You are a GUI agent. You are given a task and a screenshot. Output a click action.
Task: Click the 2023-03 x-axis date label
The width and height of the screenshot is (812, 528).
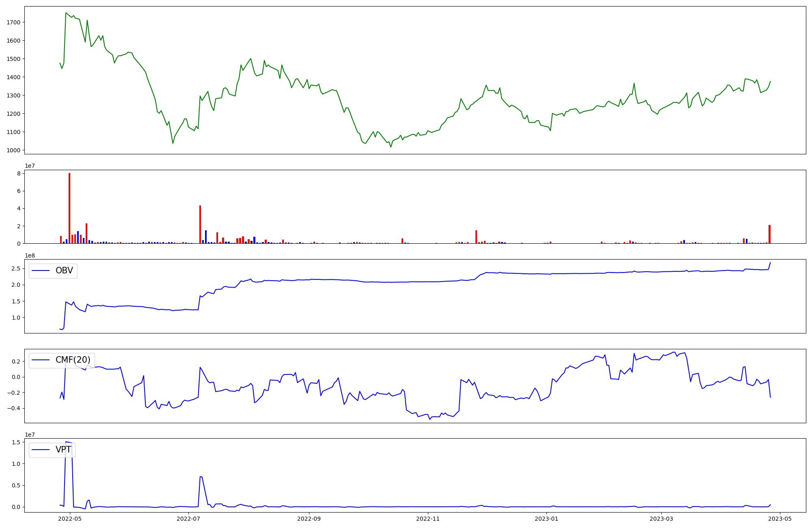point(661,519)
